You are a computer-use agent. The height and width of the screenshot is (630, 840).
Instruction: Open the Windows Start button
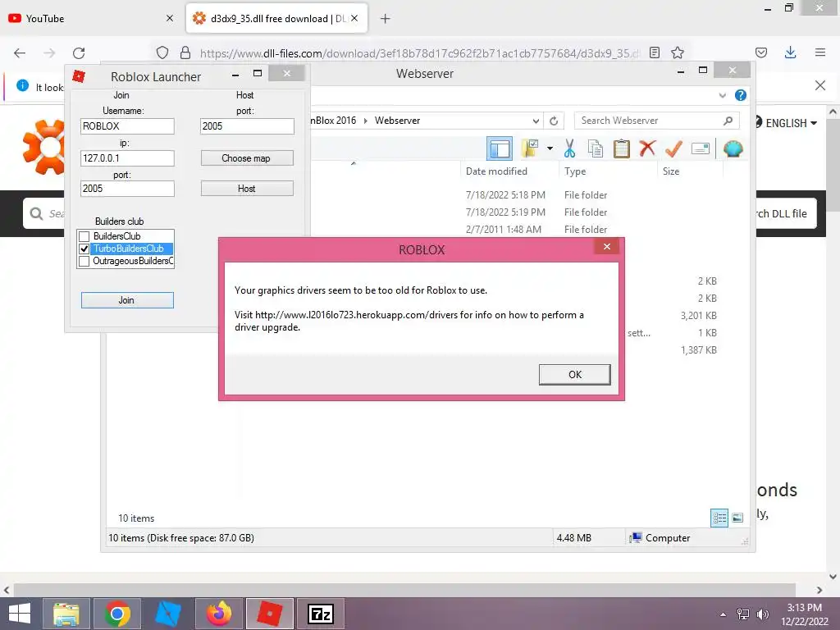(20, 614)
